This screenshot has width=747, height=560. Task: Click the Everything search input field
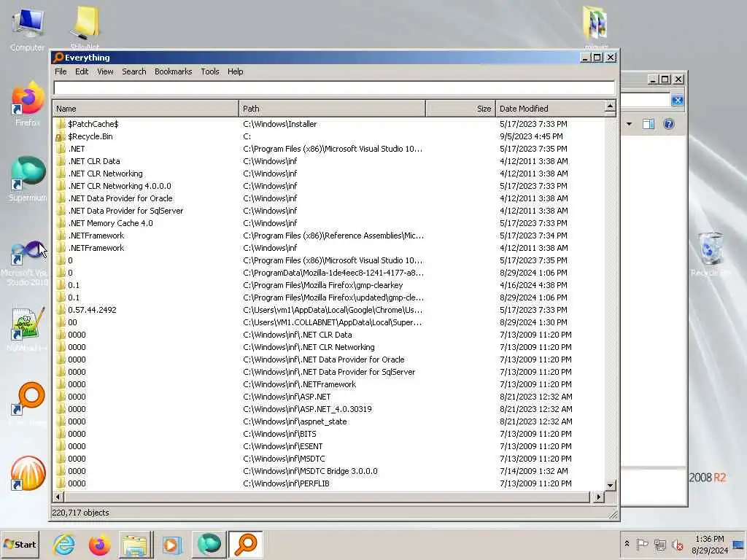[x=334, y=88]
